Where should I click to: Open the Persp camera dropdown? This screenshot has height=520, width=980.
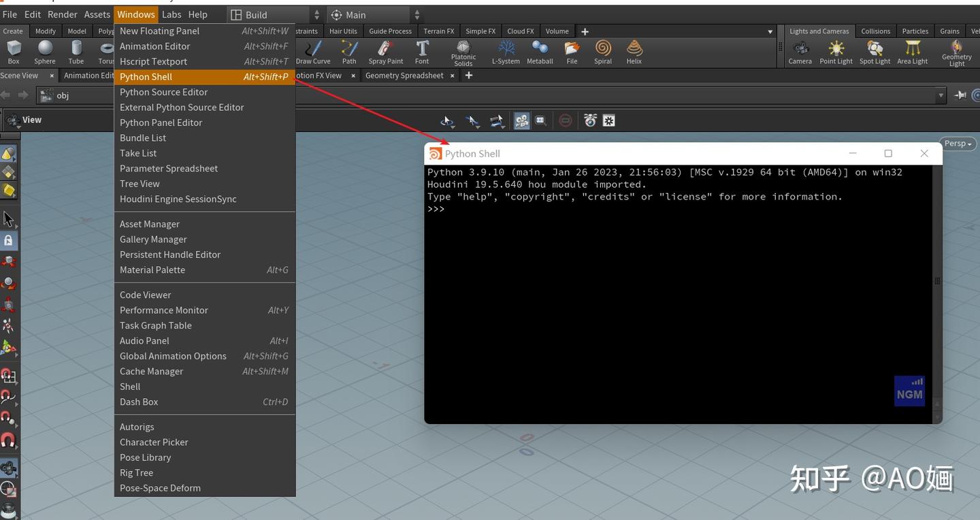point(958,144)
